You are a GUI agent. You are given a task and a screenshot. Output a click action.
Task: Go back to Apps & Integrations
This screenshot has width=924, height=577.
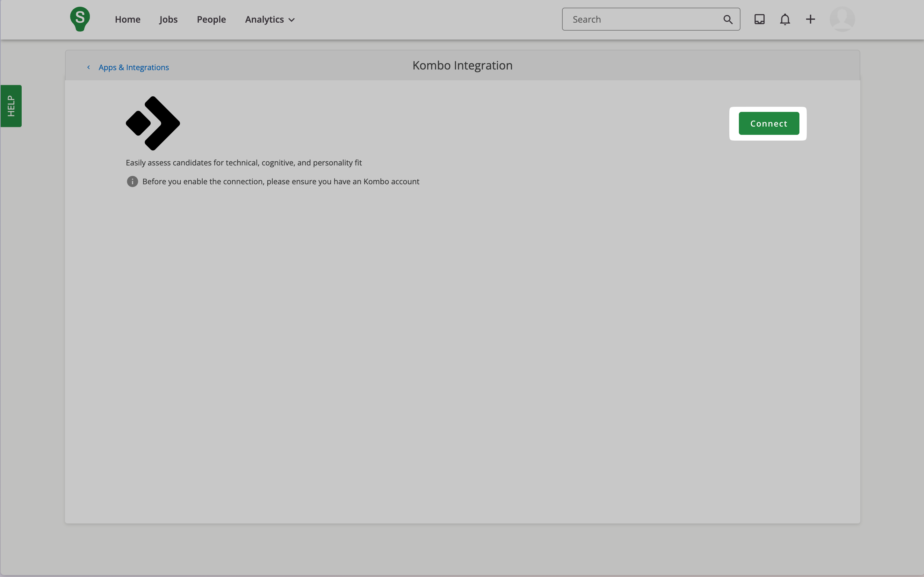134,68
